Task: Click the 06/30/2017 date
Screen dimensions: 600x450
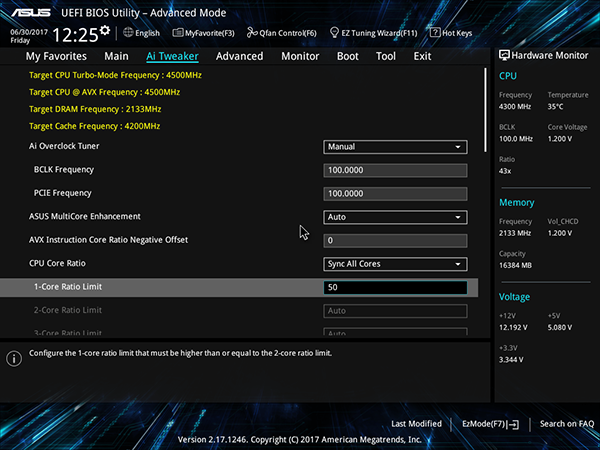Action: pos(29,32)
